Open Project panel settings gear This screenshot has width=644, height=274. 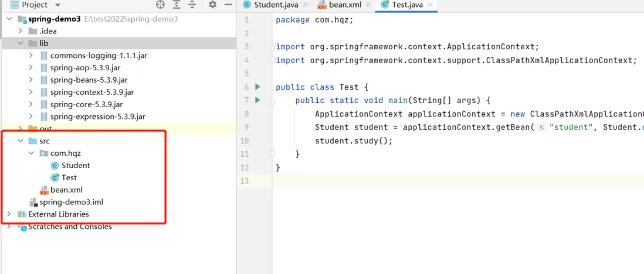point(212,5)
